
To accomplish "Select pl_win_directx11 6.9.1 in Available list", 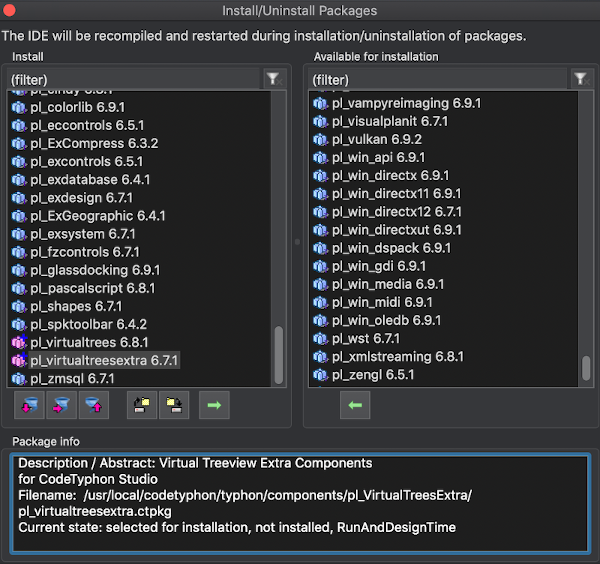I will click(x=396, y=194).
